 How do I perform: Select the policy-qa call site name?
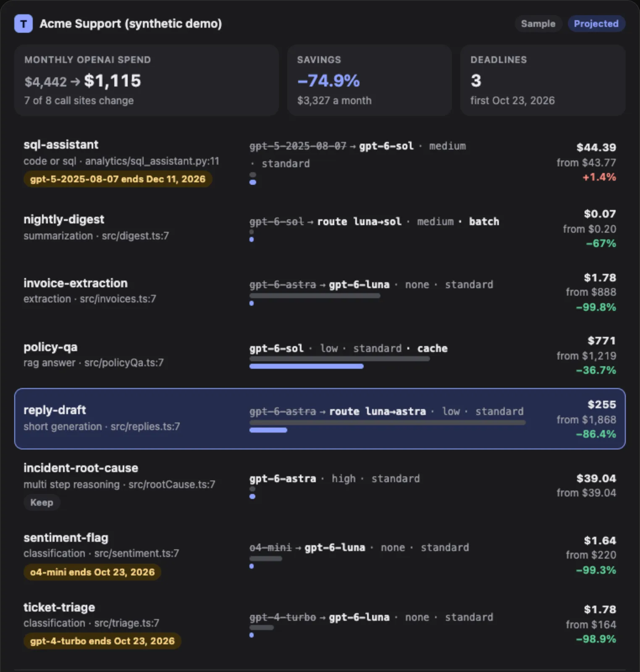50,347
